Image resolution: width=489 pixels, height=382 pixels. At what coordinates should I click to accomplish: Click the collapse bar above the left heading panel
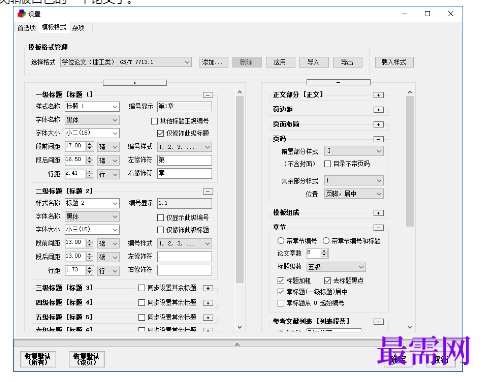(x=135, y=82)
